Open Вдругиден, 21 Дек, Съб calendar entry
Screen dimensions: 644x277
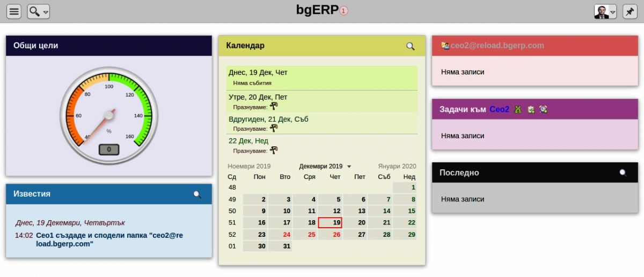tap(268, 119)
